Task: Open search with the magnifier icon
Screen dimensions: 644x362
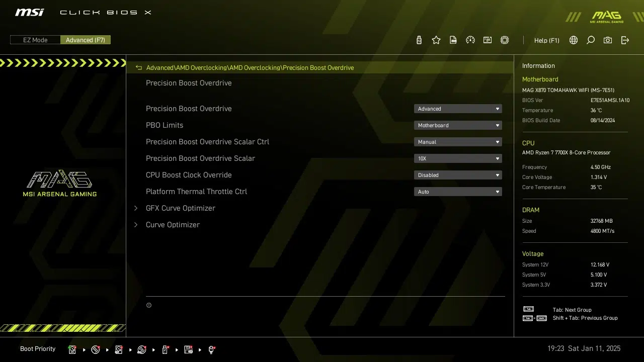Action: (591, 40)
